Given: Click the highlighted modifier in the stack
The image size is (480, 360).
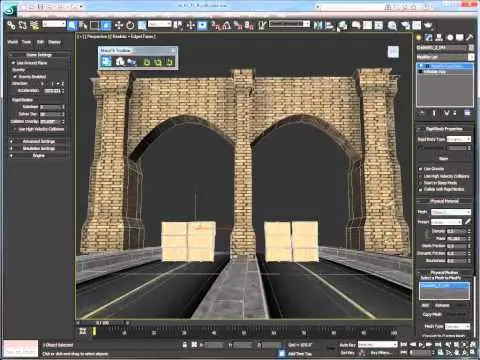Looking at the screenshot, I should click(445, 66).
